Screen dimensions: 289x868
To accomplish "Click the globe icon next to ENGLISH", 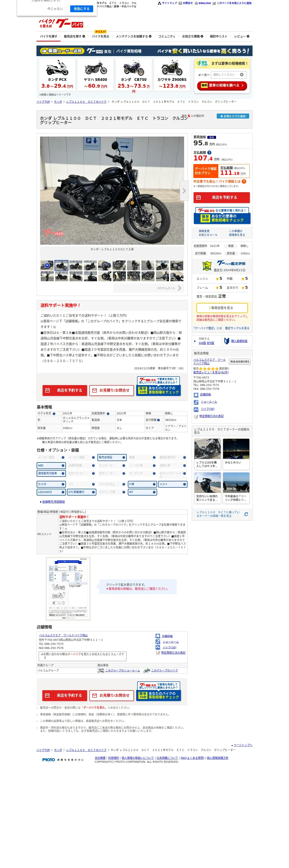I will tap(196, 3).
